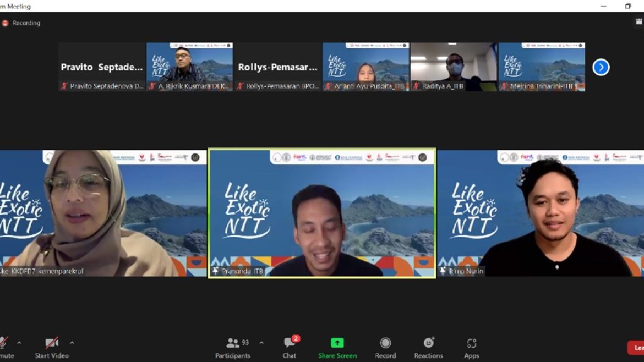The height and width of the screenshot is (362, 644).
Task: Select Bima Nurin's video tile
Action: coord(541,213)
